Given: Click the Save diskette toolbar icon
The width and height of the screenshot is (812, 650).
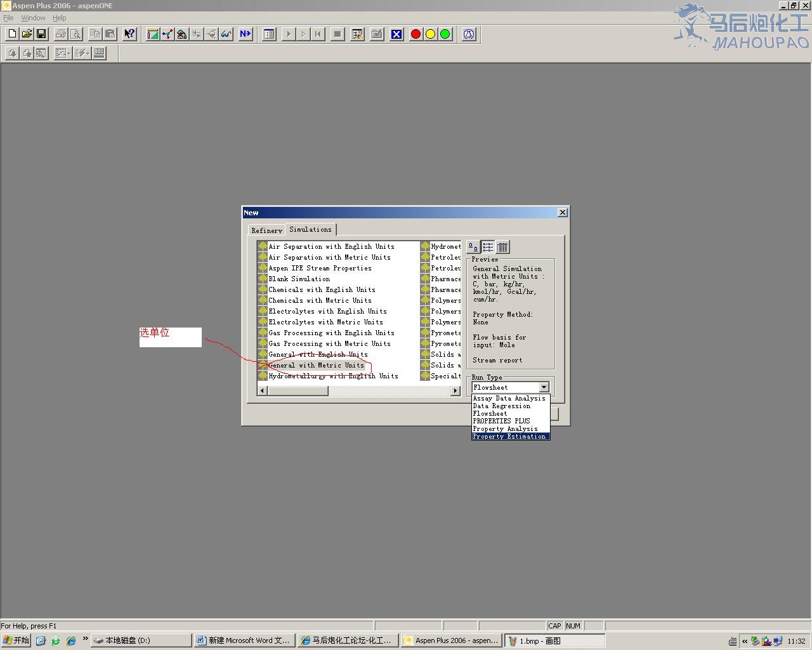Looking at the screenshot, I should tap(41, 34).
